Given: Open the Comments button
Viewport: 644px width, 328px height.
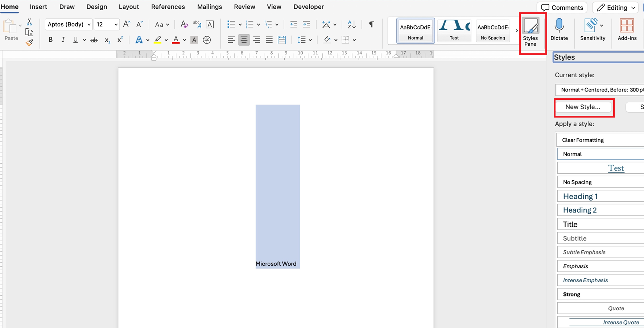Looking at the screenshot, I should [562, 8].
